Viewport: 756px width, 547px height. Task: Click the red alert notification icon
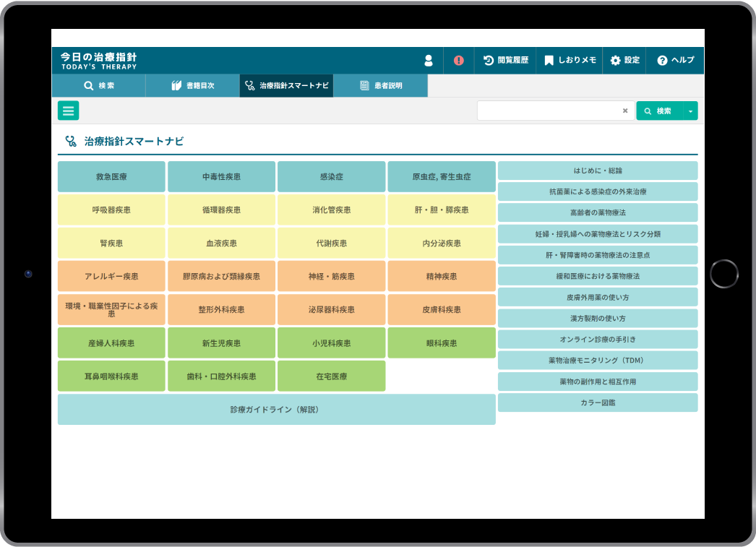458,61
